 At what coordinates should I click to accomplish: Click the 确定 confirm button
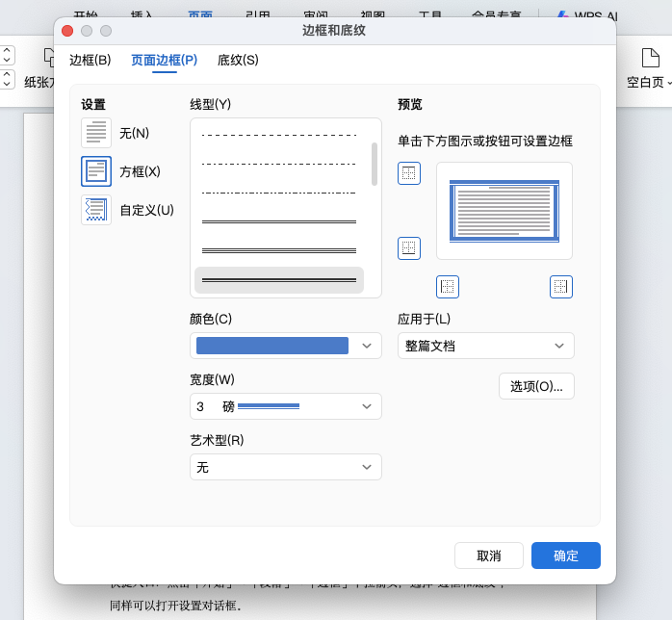[x=566, y=555]
